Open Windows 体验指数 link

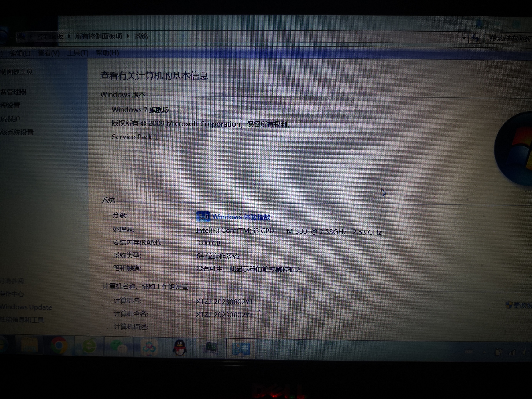[x=241, y=217]
